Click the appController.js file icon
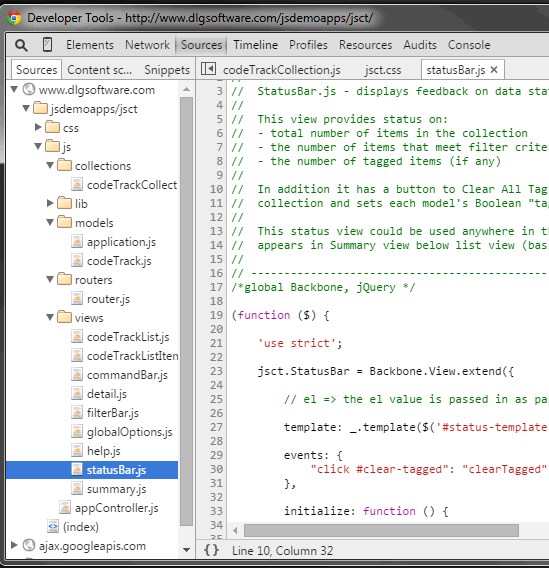549x568 pixels. coord(65,508)
